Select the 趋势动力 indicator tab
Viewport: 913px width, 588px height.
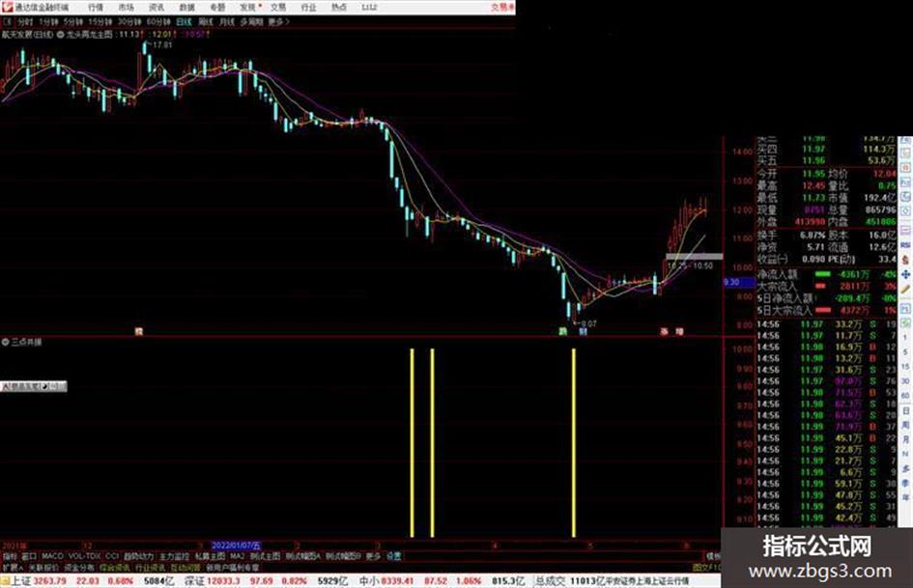click(138, 556)
